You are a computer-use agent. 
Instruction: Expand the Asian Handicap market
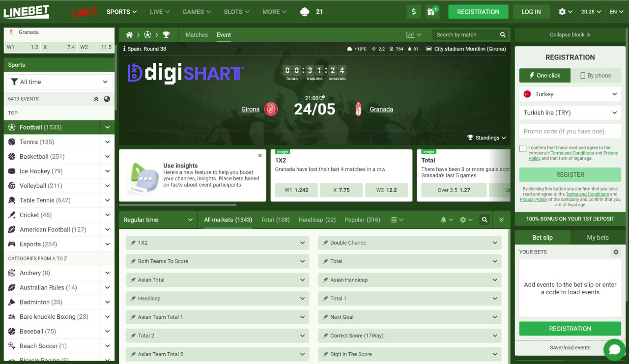(410, 280)
